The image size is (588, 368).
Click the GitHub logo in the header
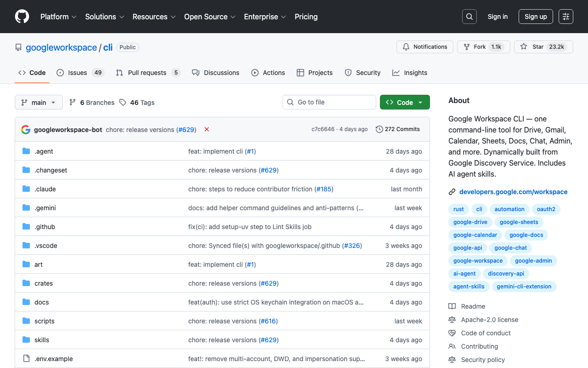(x=22, y=17)
